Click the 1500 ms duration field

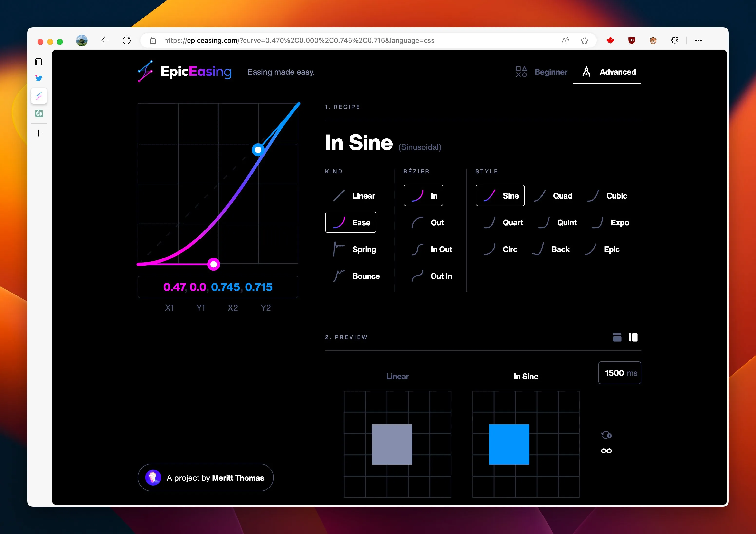pyautogui.click(x=619, y=373)
